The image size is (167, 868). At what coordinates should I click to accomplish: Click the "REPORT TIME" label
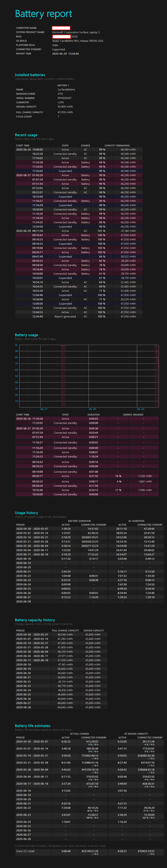point(24,54)
